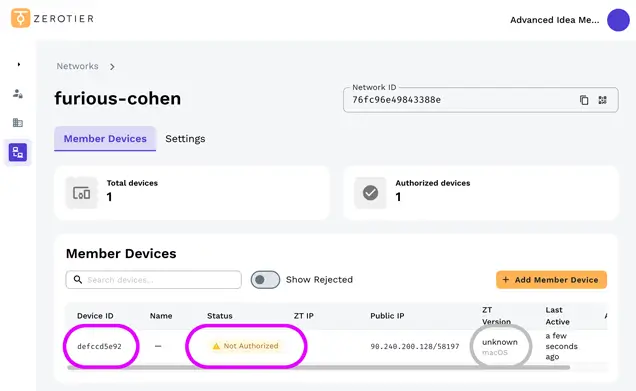This screenshot has width=636, height=391.
Task: Click the Status column header
Action: tap(220, 316)
